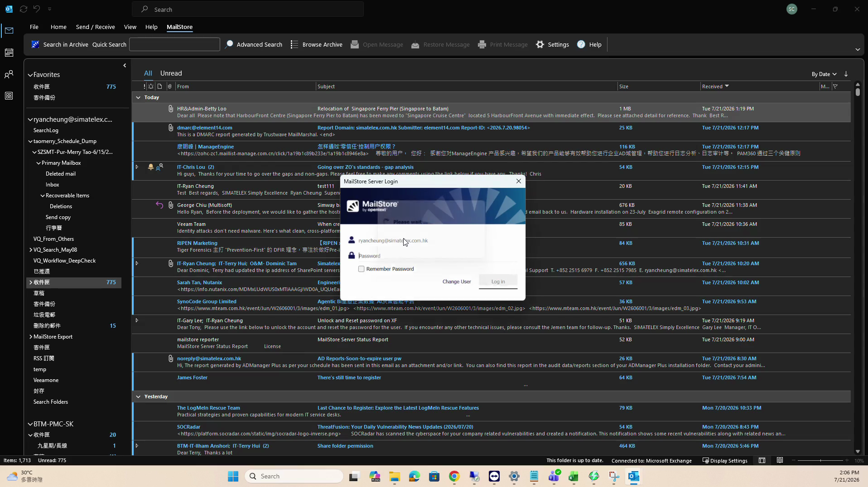This screenshot has width=868, height=487.
Task: Click Print Message in ribbon
Action: (x=503, y=44)
